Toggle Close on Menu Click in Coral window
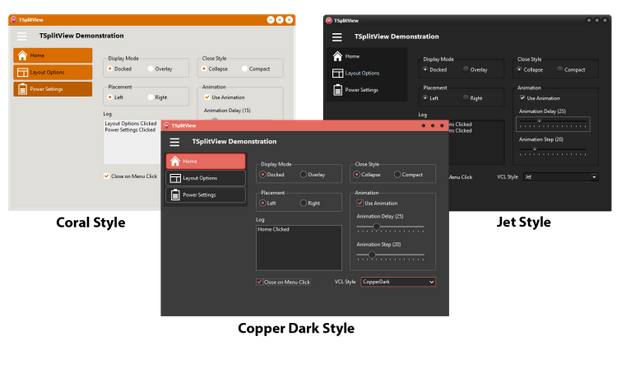 coord(130,176)
